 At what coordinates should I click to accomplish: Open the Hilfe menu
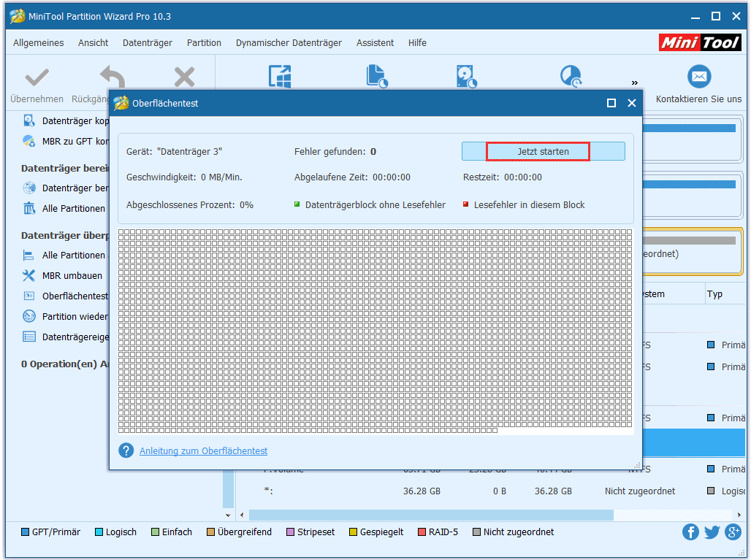(417, 42)
